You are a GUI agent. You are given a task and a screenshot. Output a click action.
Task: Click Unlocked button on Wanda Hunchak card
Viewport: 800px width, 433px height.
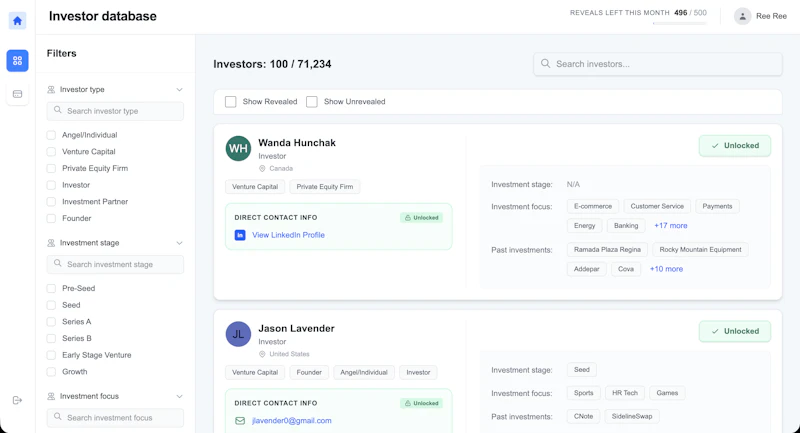pyautogui.click(x=735, y=145)
